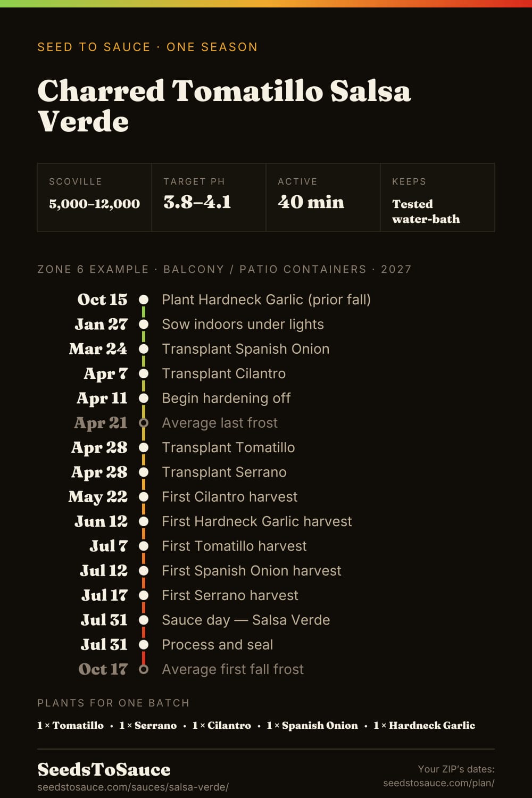This screenshot has width=532, height=798.
Task: Click the Jun 12 garlic harvest dot
Action: 144,521
